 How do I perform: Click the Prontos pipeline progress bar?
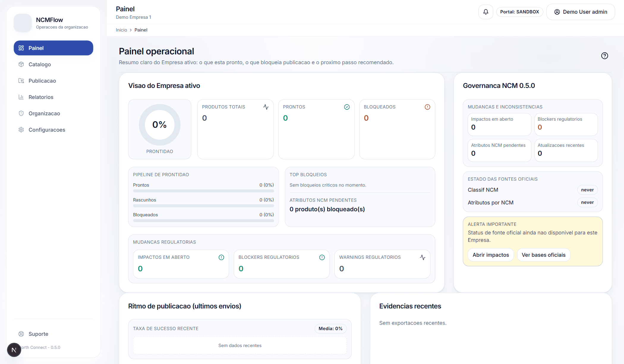click(203, 191)
